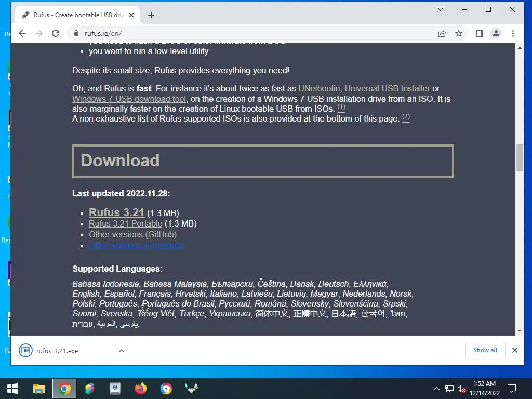532x399 pixels.
Task: Expand the tab search dropdown
Action: pyautogui.click(x=441, y=9)
